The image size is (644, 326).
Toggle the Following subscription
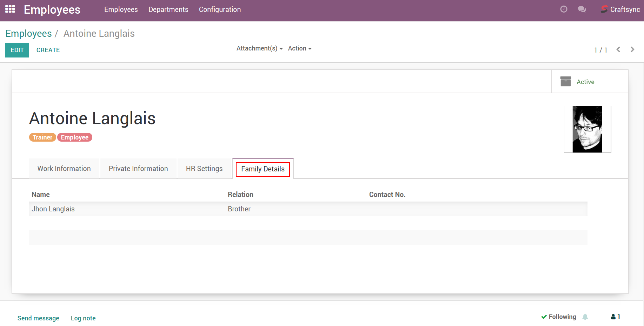559,317
